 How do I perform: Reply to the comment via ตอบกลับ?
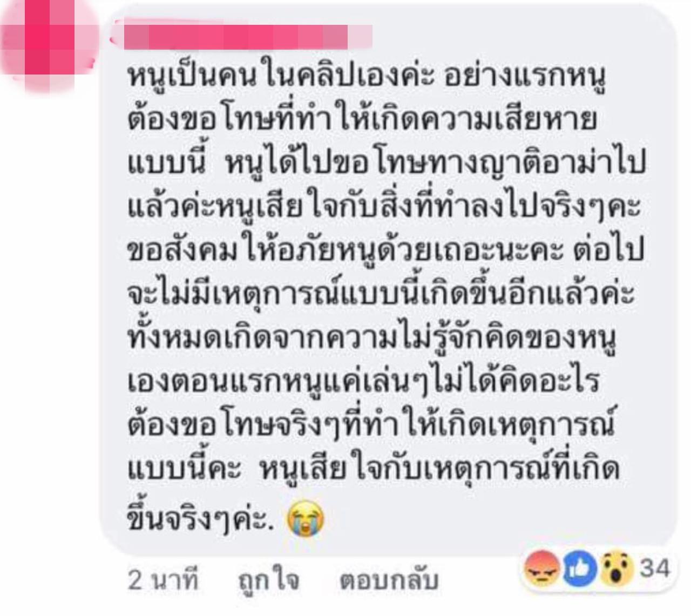389,581
